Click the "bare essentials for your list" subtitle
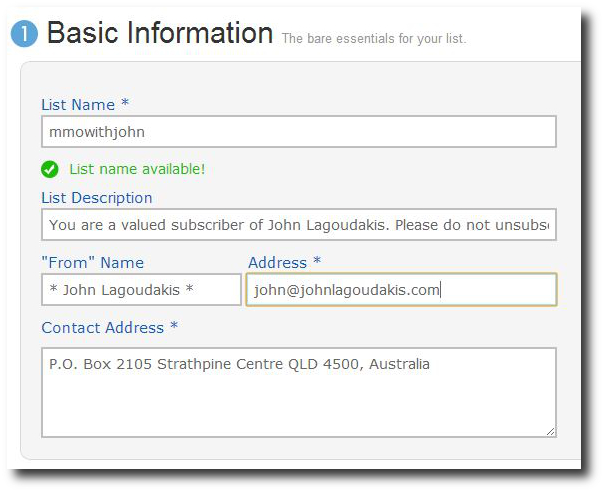 tap(374, 39)
